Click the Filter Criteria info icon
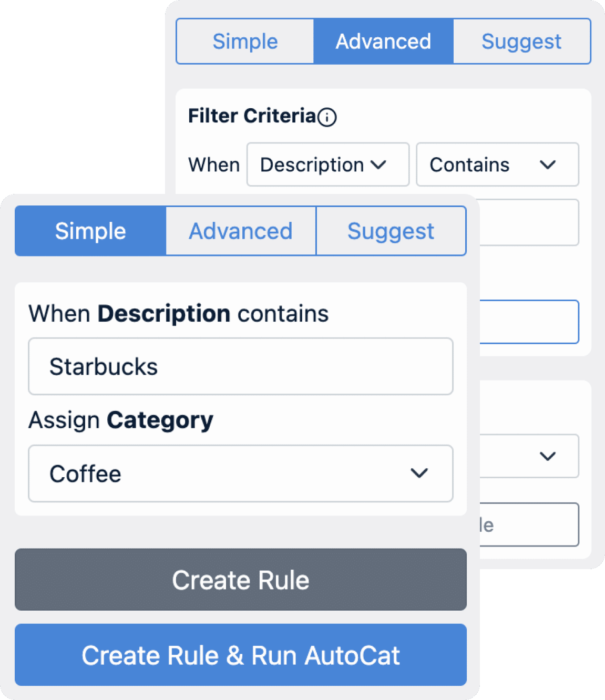 [x=327, y=117]
